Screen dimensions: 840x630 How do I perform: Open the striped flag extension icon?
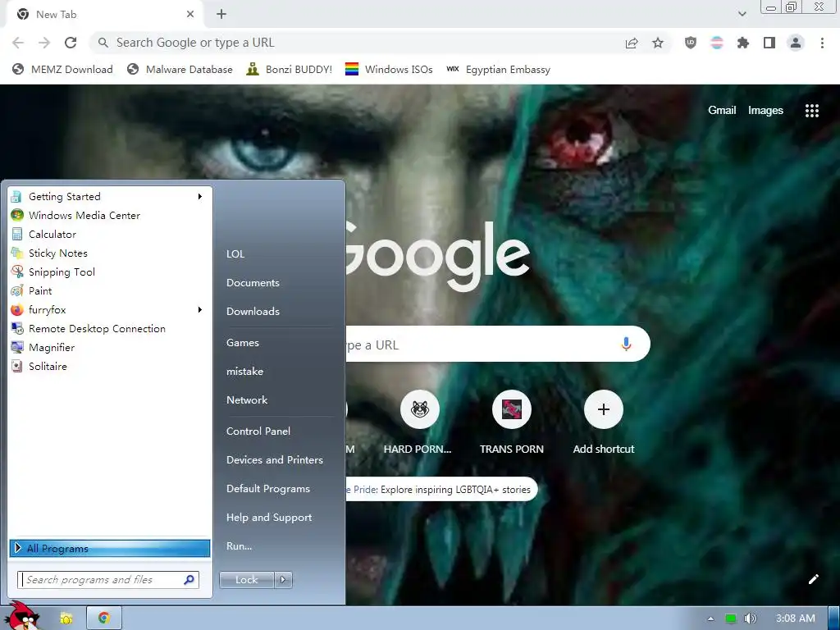717,43
